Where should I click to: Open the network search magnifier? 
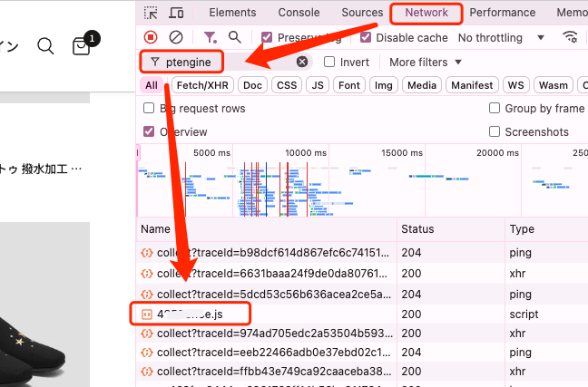pyautogui.click(x=235, y=37)
